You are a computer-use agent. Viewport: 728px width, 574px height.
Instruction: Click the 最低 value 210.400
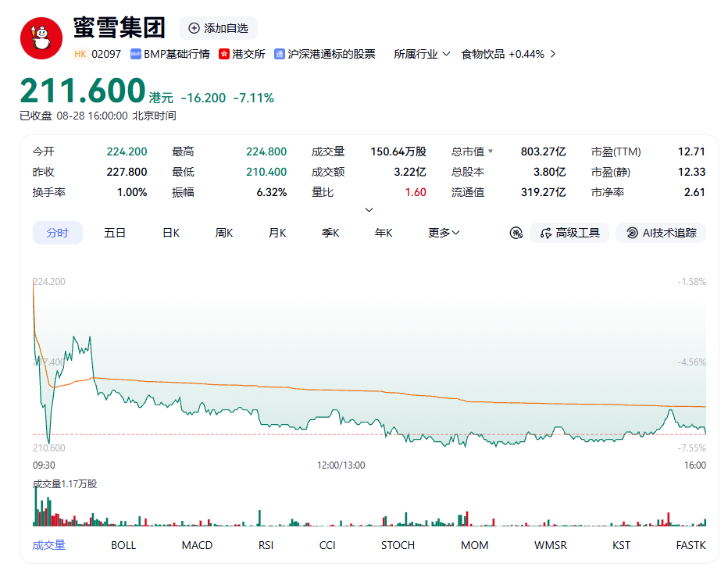[266, 172]
